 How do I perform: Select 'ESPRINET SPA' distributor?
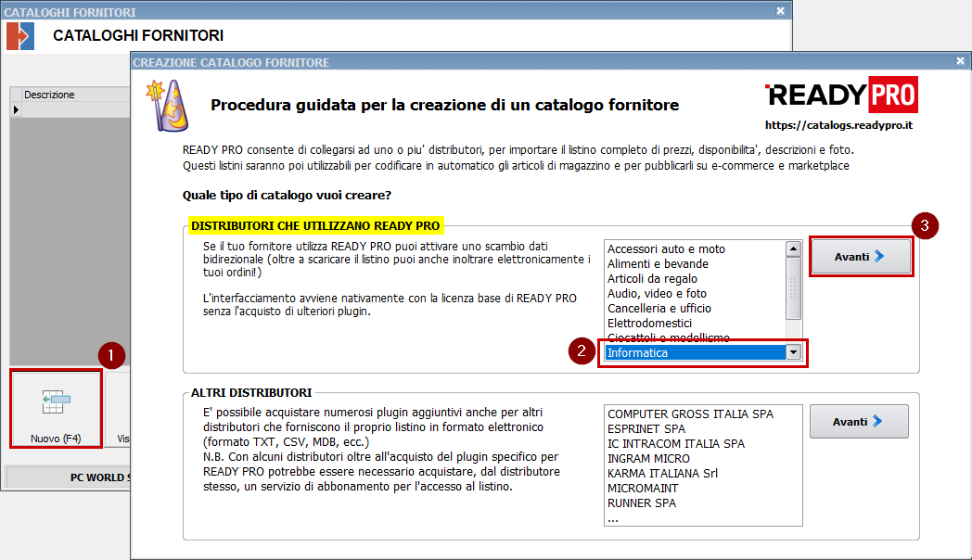tap(646, 429)
